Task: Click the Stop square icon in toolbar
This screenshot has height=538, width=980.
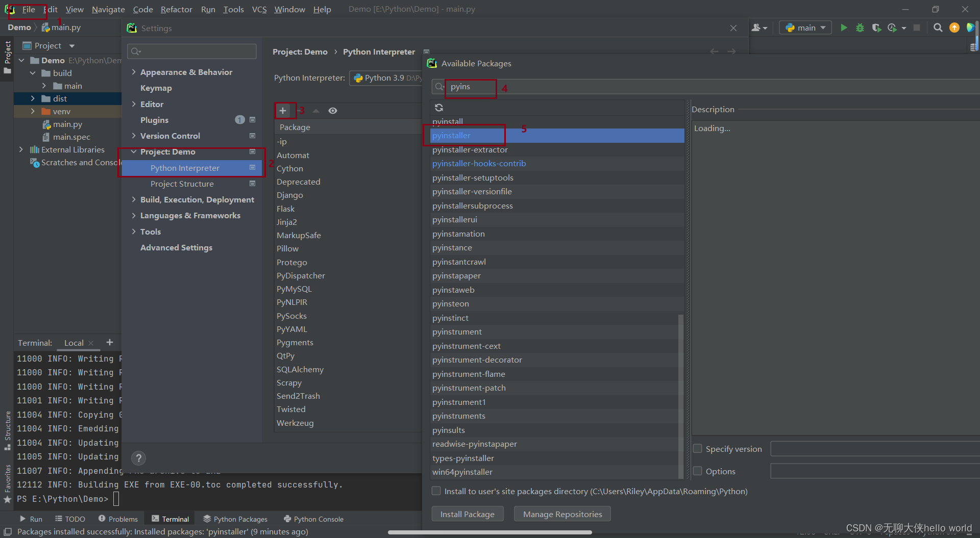Action: pyautogui.click(x=917, y=28)
